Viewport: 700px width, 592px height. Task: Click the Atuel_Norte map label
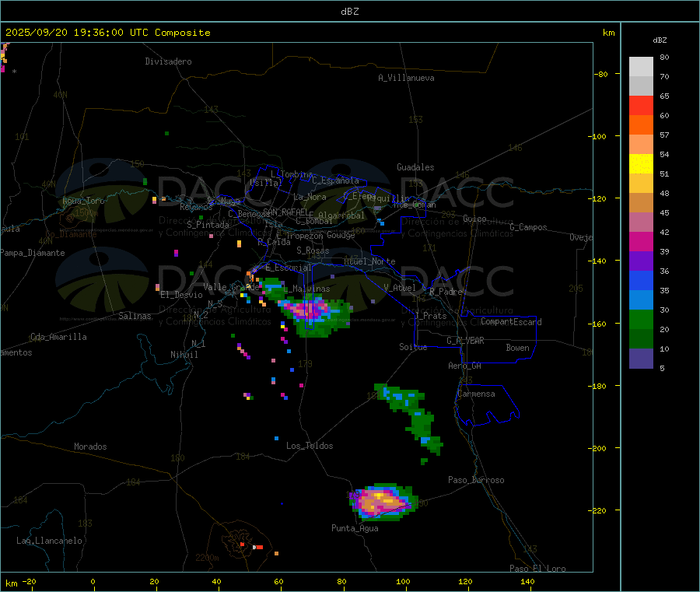369,261
